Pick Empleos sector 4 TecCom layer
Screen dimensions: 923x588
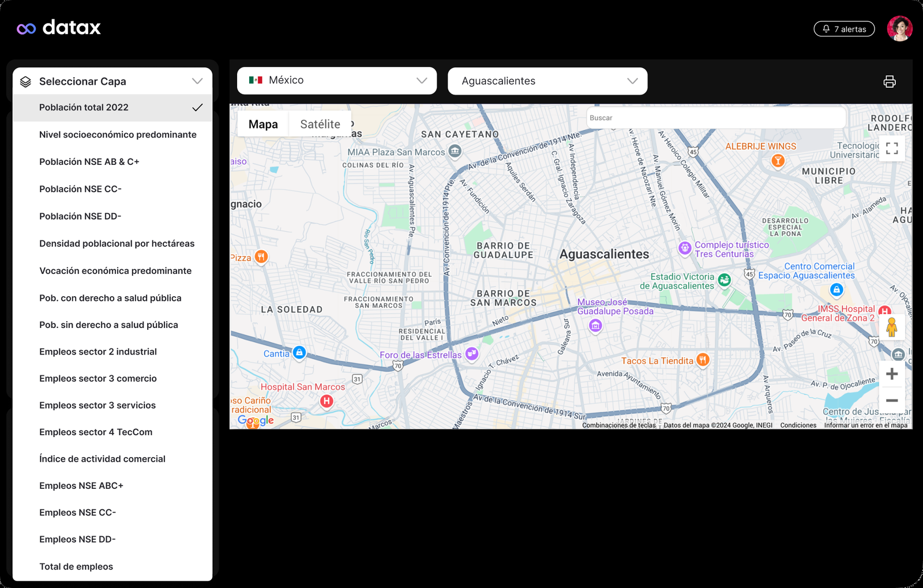112,432
